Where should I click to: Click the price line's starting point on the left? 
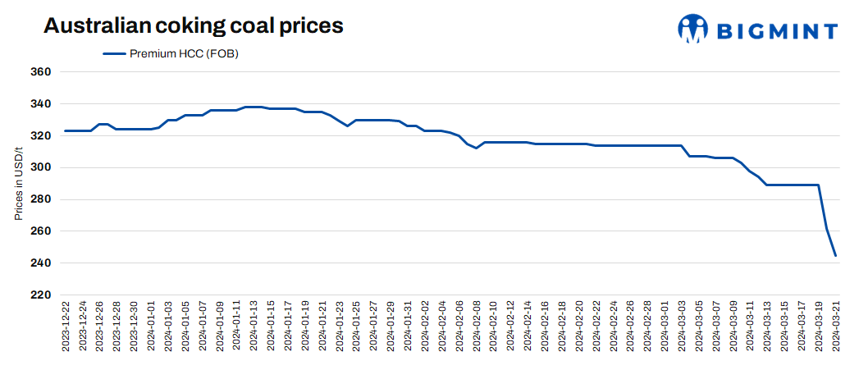point(65,130)
